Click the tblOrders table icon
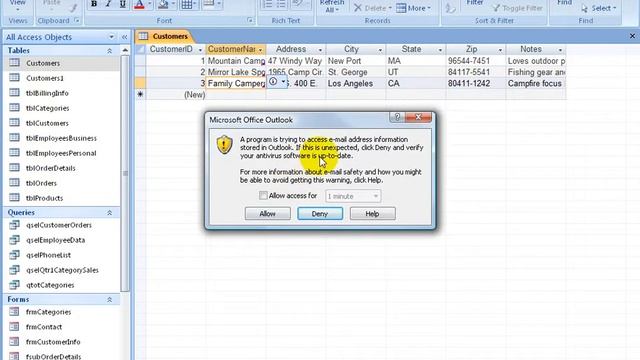The image size is (640, 360). (x=14, y=182)
